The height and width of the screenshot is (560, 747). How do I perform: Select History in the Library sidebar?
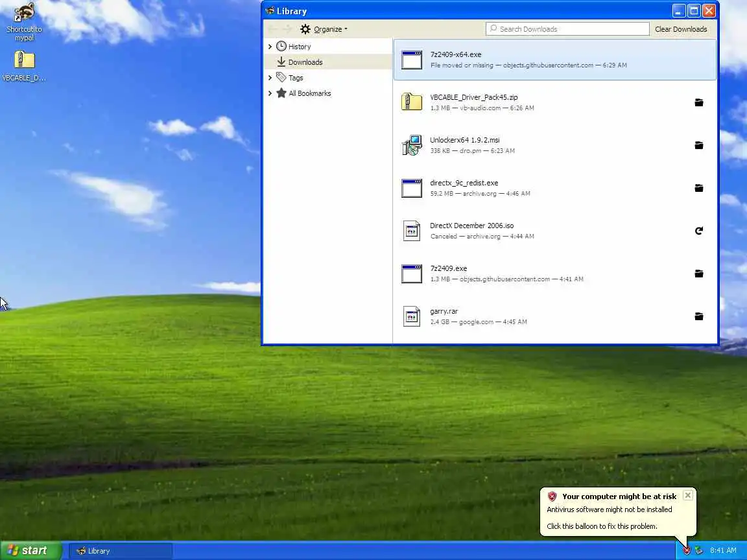click(327, 46)
